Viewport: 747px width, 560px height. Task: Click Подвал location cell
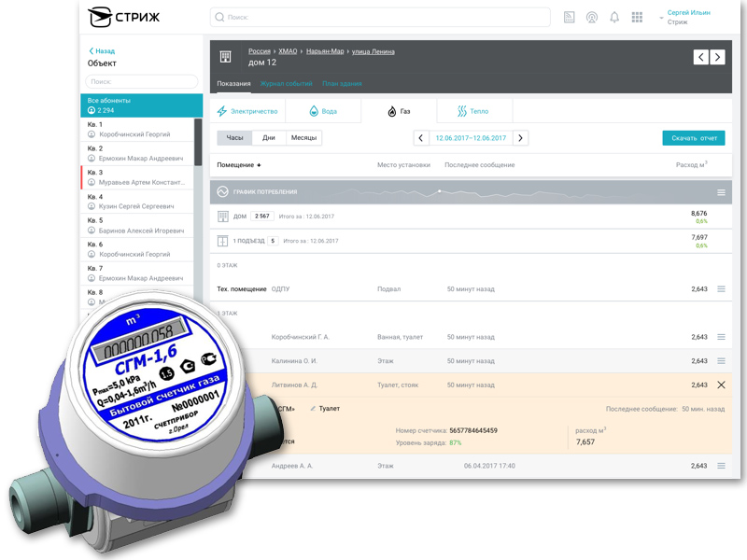tap(388, 289)
